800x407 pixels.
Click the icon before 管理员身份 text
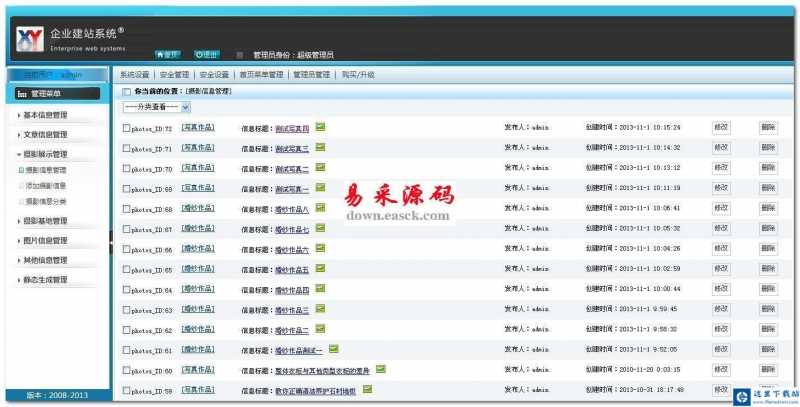coord(239,55)
